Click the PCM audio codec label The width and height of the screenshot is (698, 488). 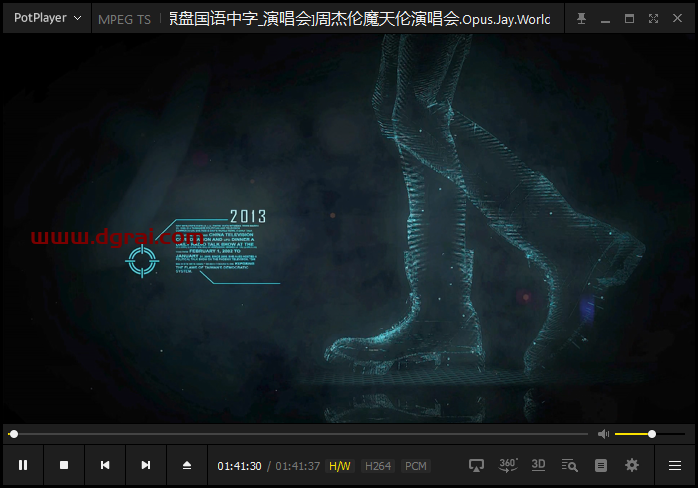click(x=416, y=466)
